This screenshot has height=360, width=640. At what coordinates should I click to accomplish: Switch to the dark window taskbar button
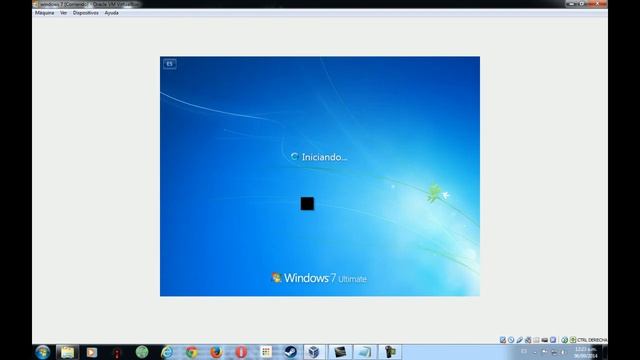(340, 352)
